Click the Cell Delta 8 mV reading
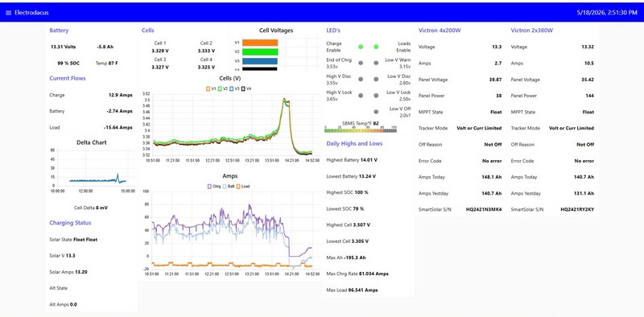644x317 pixels. (x=91, y=208)
